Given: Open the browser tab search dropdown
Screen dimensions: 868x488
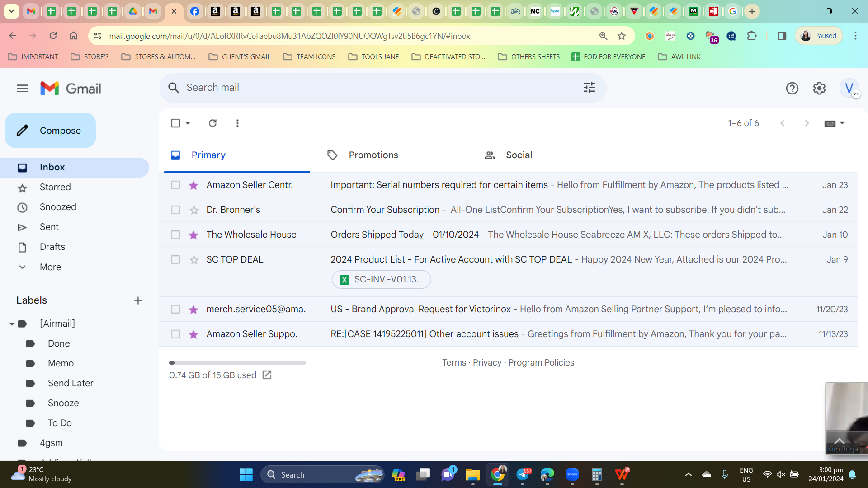Looking at the screenshot, I should (x=11, y=11).
